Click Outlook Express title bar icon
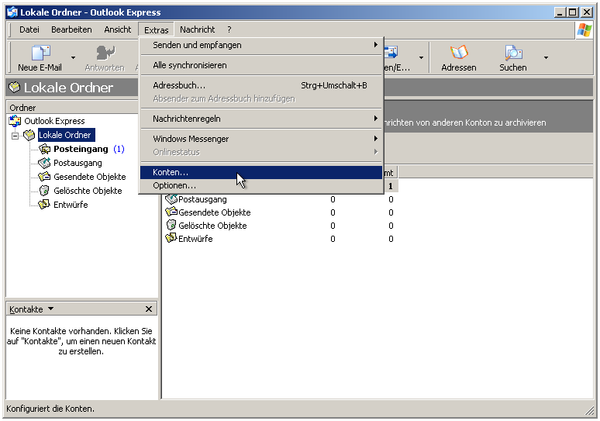This screenshot has width=600, height=421. pyautogui.click(x=12, y=12)
